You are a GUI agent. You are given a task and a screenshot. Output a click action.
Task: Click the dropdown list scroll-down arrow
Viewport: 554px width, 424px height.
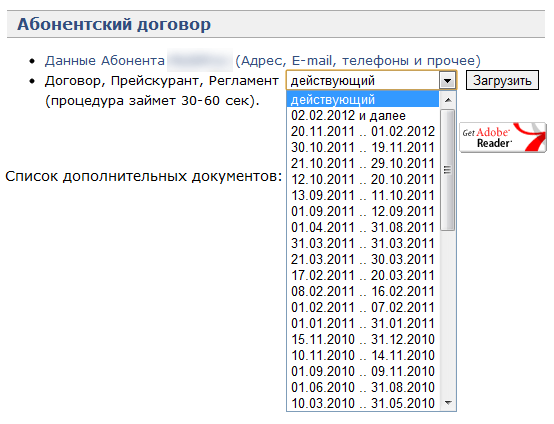point(448,402)
